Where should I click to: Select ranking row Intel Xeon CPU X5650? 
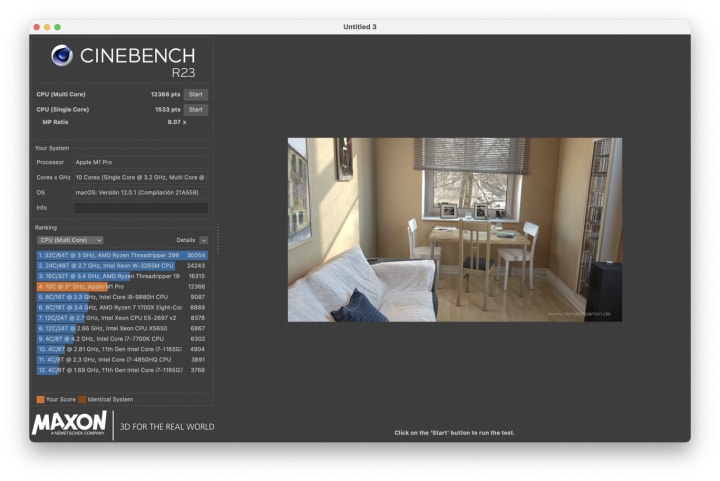[122, 329]
